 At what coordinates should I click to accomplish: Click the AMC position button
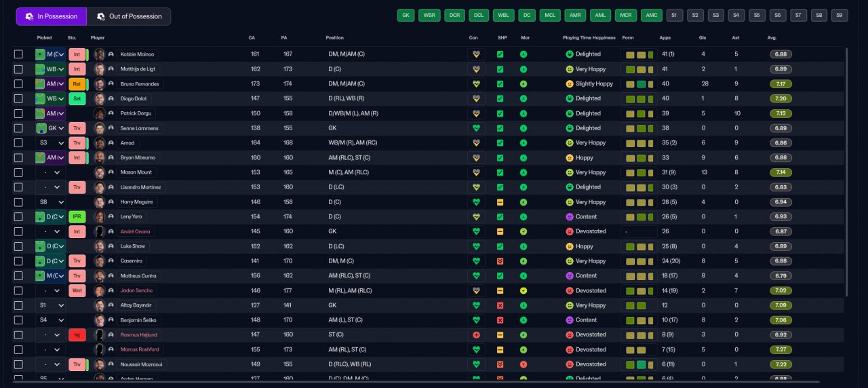pos(652,15)
